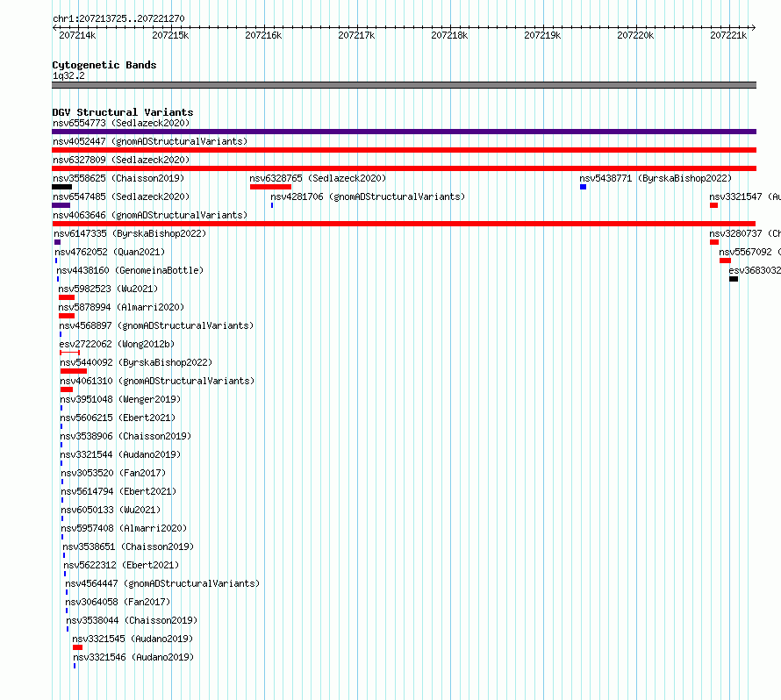Click the esv3683032 label at right edge
Screen dimensions: 781x700
(755, 270)
